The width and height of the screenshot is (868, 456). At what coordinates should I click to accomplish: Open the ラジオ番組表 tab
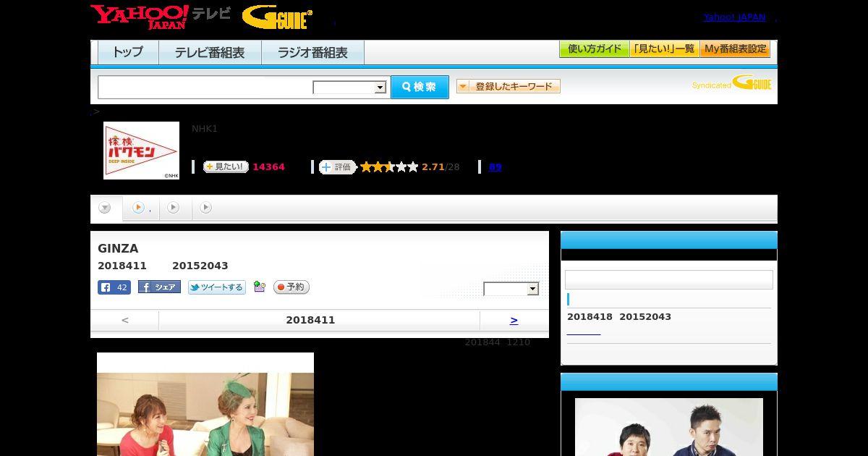[x=312, y=53]
